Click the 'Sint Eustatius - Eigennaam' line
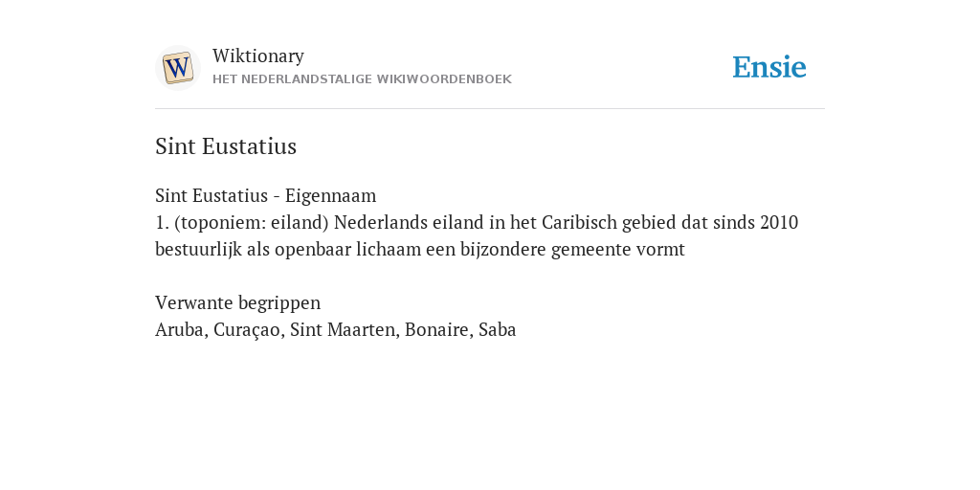 266,195
